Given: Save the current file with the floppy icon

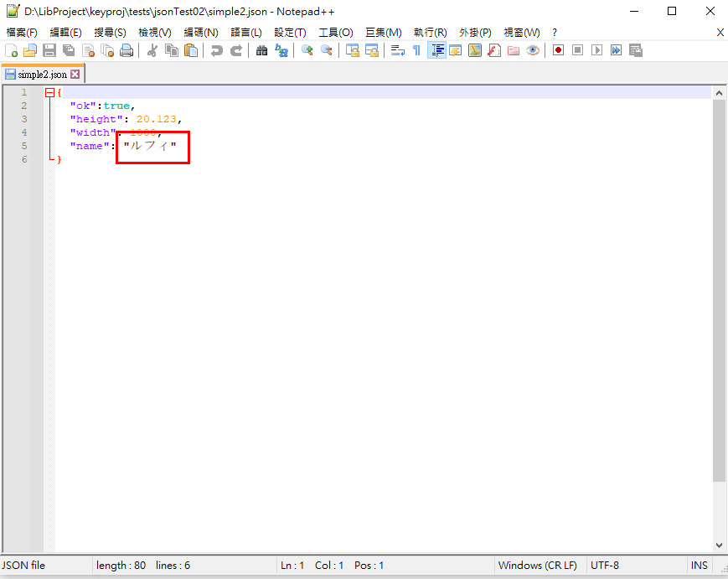Looking at the screenshot, I should (x=49, y=50).
